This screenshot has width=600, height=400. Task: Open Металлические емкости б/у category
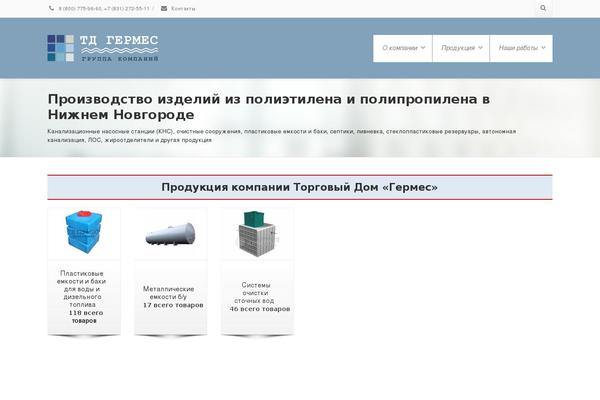pyautogui.click(x=168, y=293)
